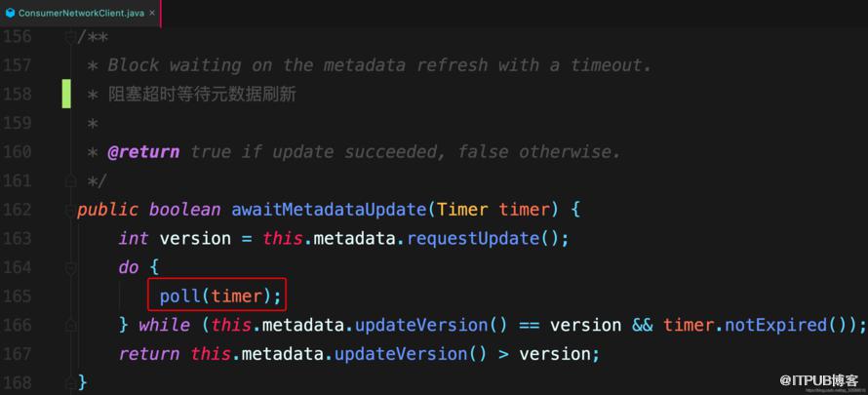Screen dimensions: 868x395
Task: Click the highlighted poll(timer) call
Action: click(217, 295)
